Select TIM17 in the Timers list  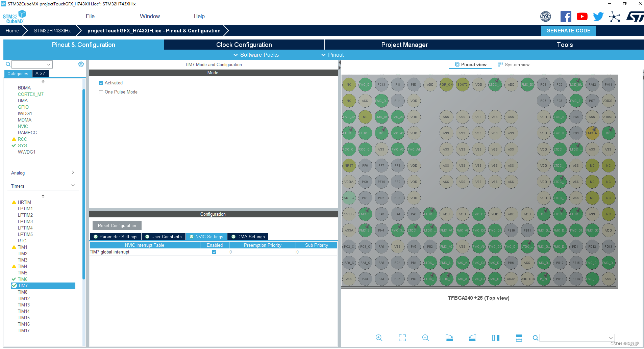pyautogui.click(x=24, y=330)
